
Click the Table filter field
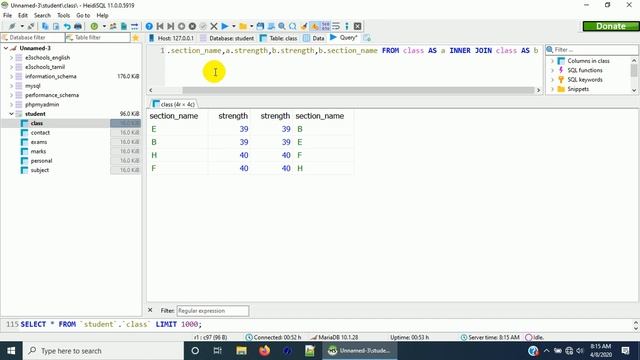pyautogui.click(x=98, y=38)
